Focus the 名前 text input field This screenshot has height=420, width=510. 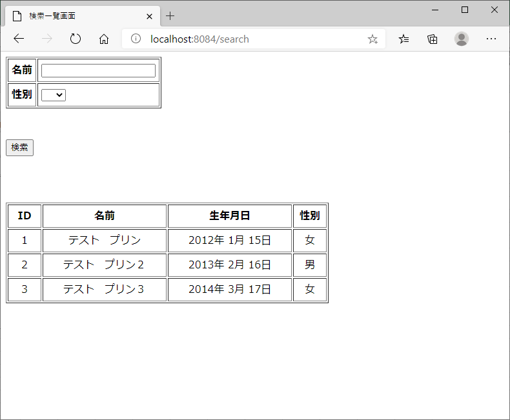[x=98, y=70]
